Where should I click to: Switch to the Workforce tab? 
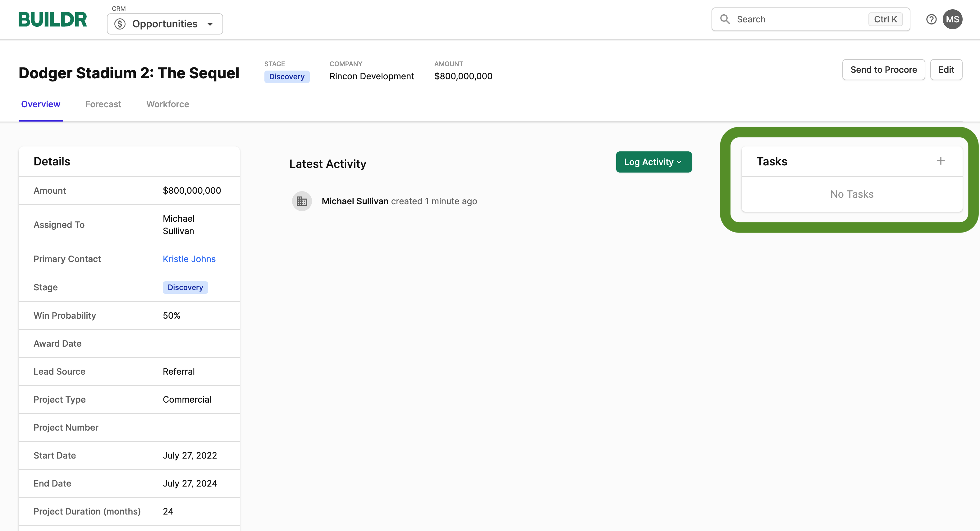pyautogui.click(x=168, y=104)
